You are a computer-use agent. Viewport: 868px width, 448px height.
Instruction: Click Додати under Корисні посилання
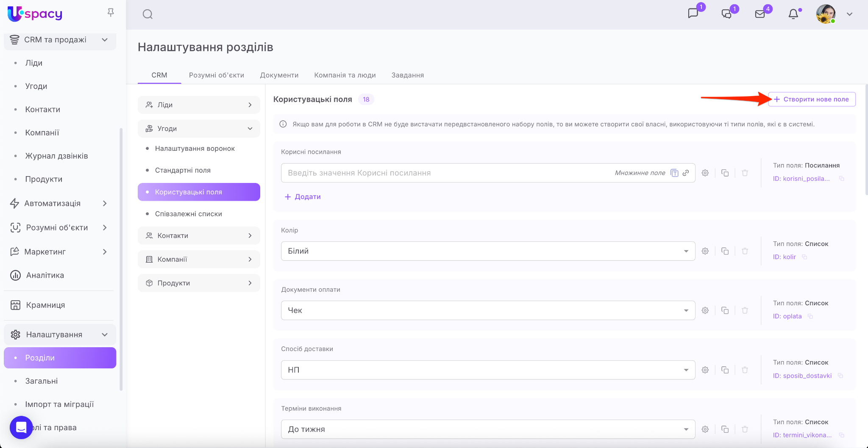click(303, 197)
